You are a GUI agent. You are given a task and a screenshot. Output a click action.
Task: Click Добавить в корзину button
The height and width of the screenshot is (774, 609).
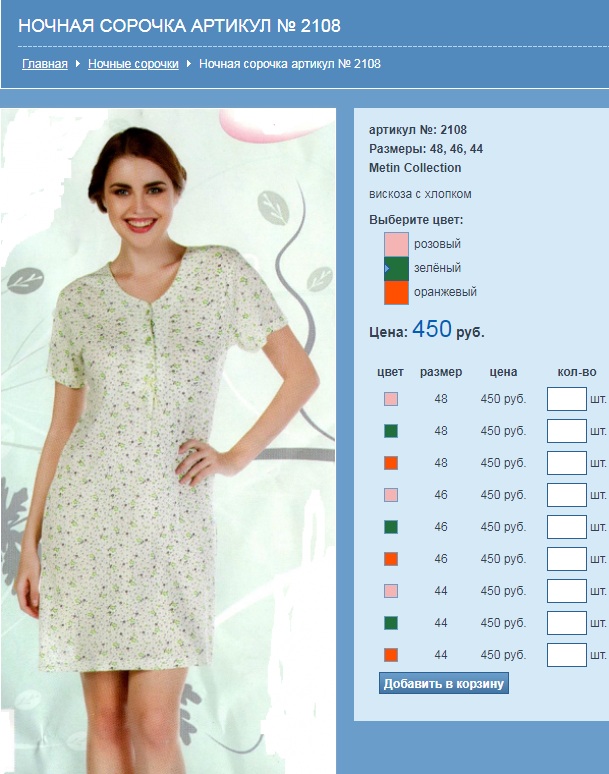tap(444, 684)
